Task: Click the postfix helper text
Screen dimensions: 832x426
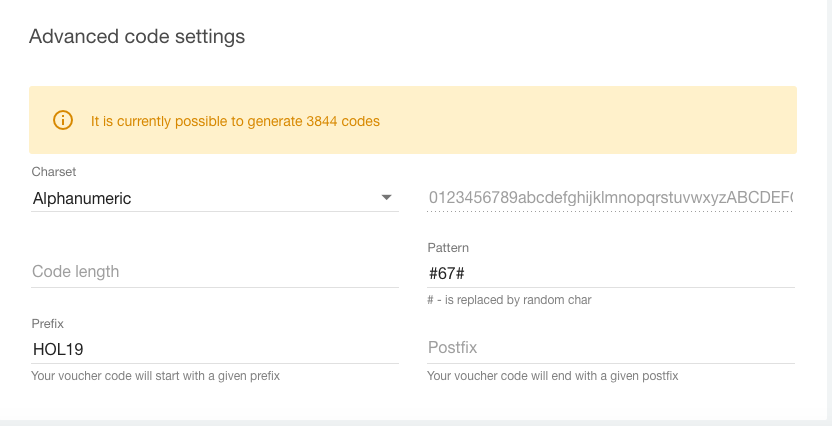Action: [552, 376]
